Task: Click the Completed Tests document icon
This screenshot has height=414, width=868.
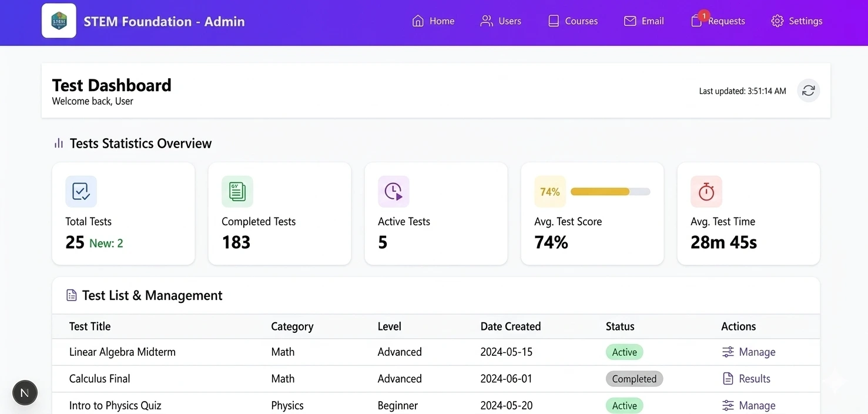Action: click(x=237, y=192)
